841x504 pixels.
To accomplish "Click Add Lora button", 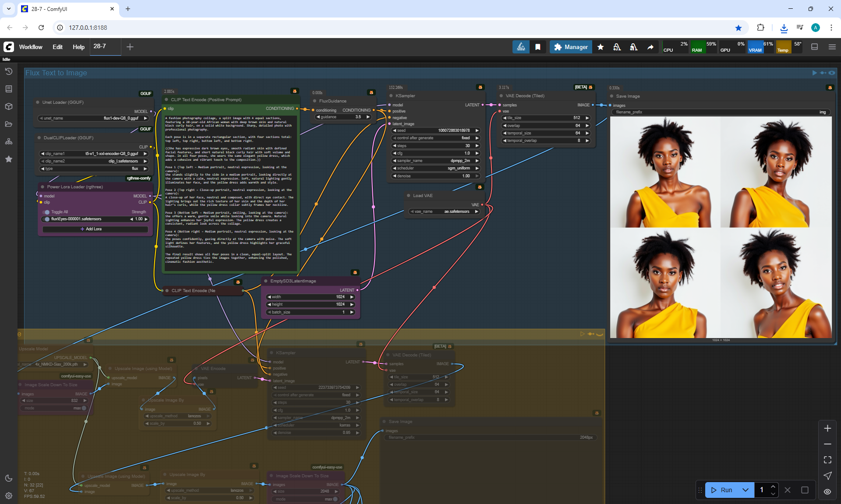I will tap(95, 229).
